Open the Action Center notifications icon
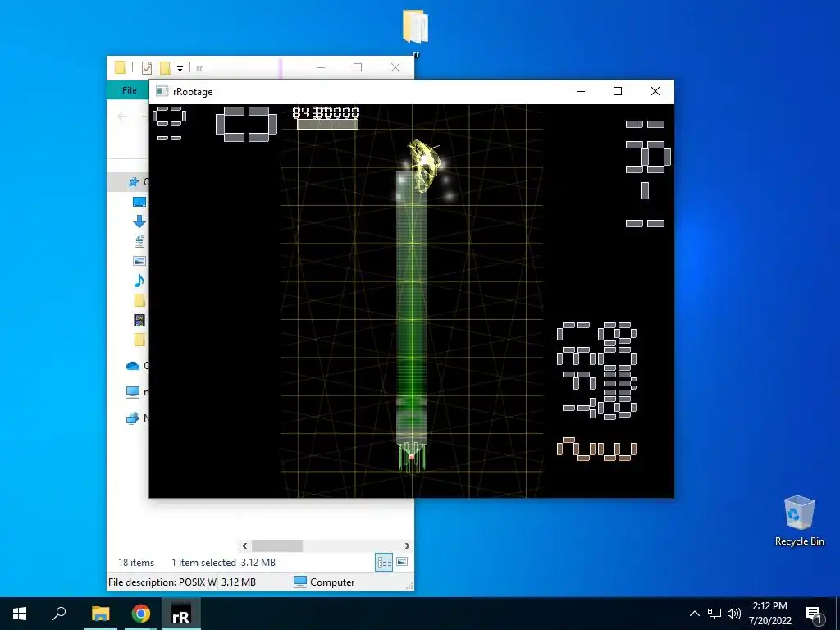Image resolution: width=840 pixels, height=630 pixels. click(813, 614)
